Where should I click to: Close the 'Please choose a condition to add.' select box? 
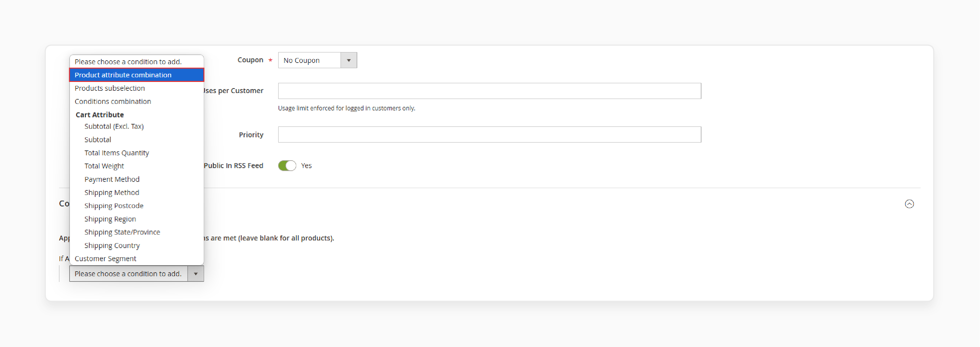tap(136, 274)
